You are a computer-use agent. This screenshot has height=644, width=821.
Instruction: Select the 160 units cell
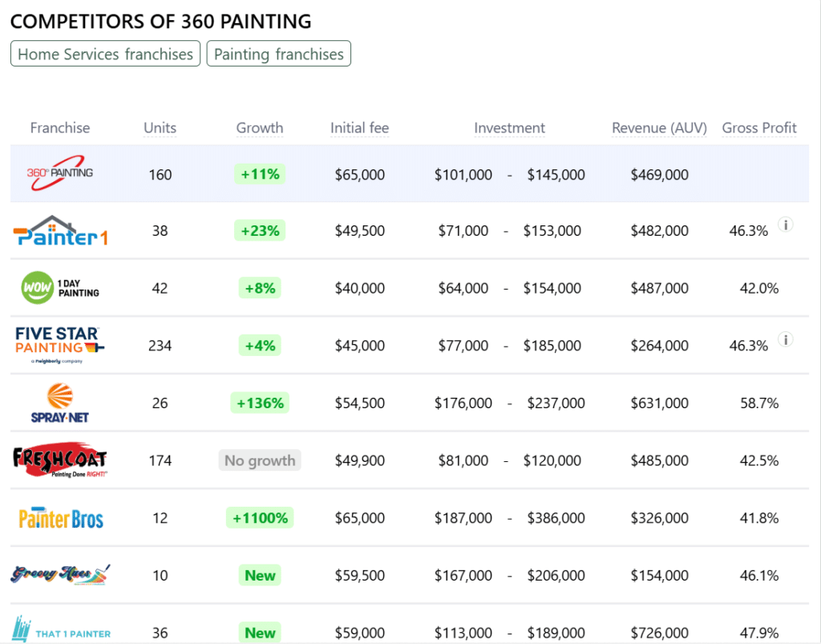click(x=160, y=174)
